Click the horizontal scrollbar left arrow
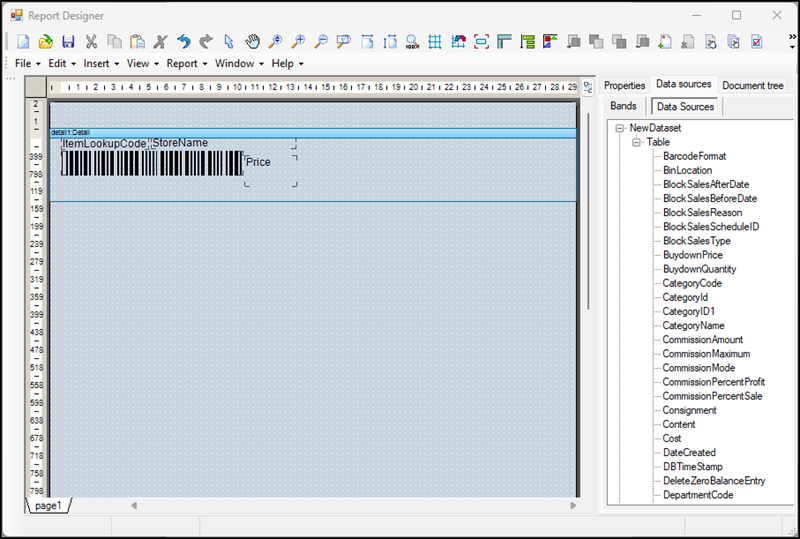Image resolution: width=800 pixels, height=539 pixels. [x=134, y=505]
